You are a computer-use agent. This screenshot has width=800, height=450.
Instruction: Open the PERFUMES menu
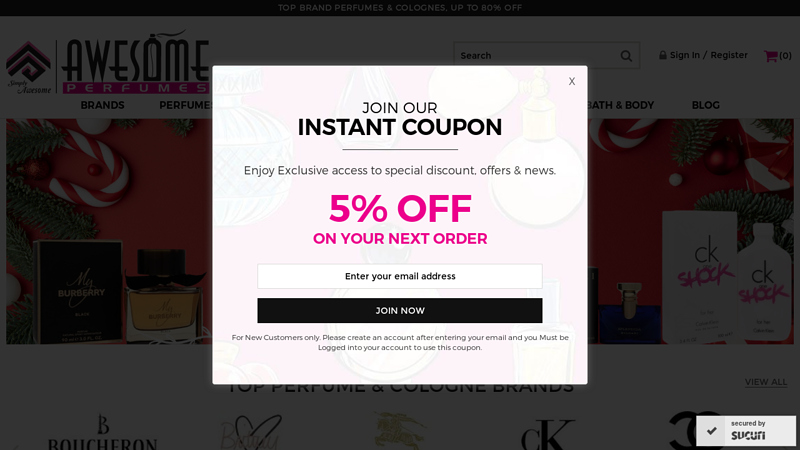tap(186, 105)
